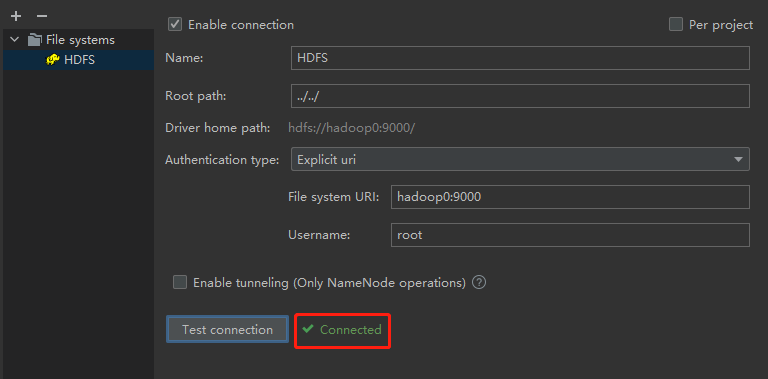The width and height of the screenshot is (768, 379).
Task: Open the Authentication type dropdown
Action: point(520,159)
